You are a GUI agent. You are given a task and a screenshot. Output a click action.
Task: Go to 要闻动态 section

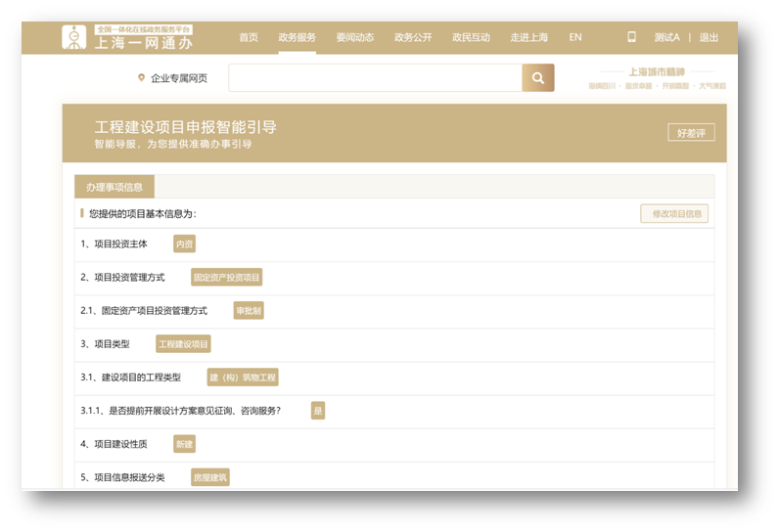point(354,37)
